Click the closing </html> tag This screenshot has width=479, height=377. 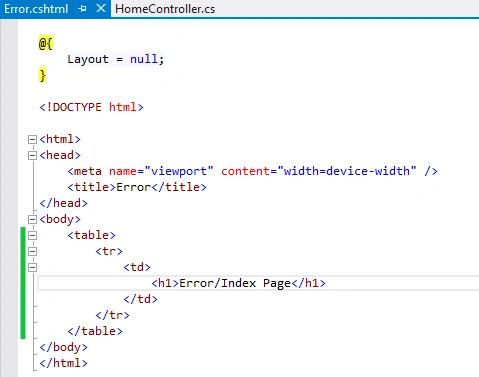click(x=63, y=363)
